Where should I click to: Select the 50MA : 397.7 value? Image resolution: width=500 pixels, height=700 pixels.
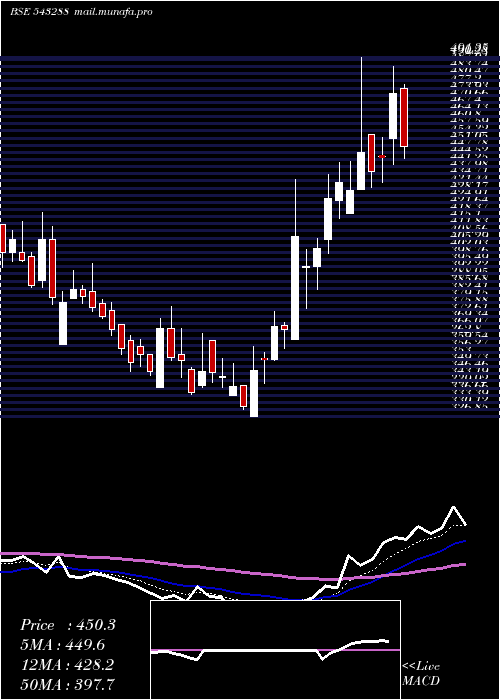pos(67,685)
